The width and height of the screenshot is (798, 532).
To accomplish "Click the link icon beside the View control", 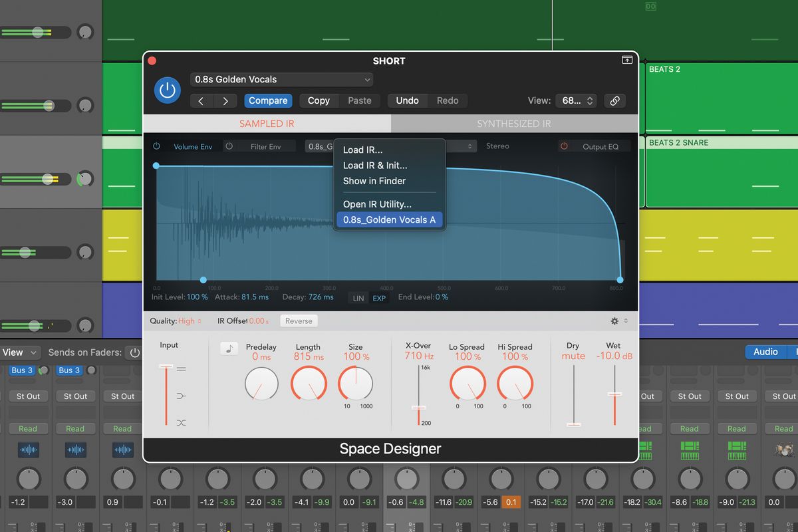I will click(615, 100).
